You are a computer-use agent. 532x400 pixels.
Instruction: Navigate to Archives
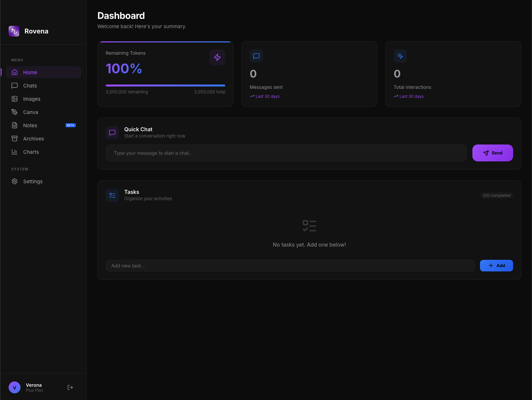(x=43, y=139)
